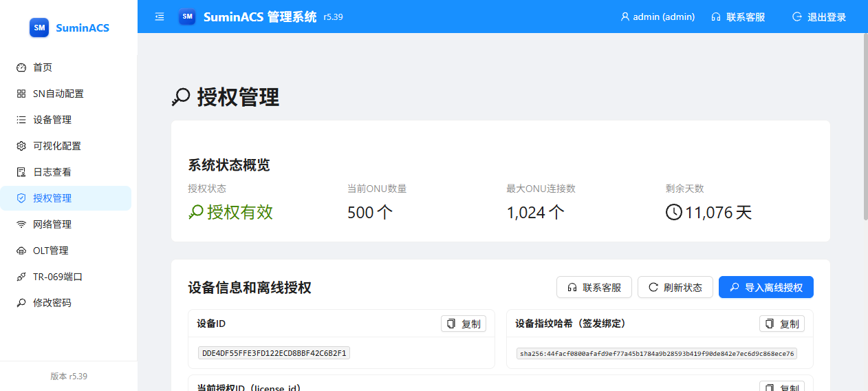The image size is (868, 391).
Task: Select the active 授权管理 menu item
Action: coord(66,198)
